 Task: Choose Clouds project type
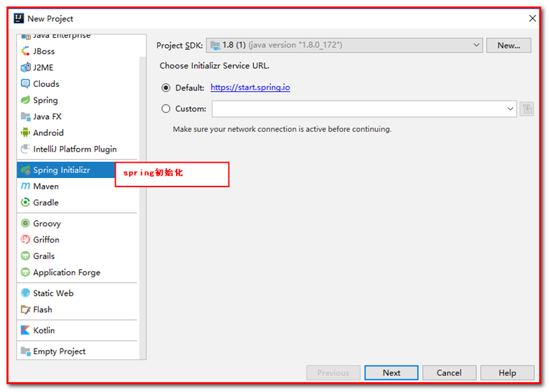pos(46,83)
